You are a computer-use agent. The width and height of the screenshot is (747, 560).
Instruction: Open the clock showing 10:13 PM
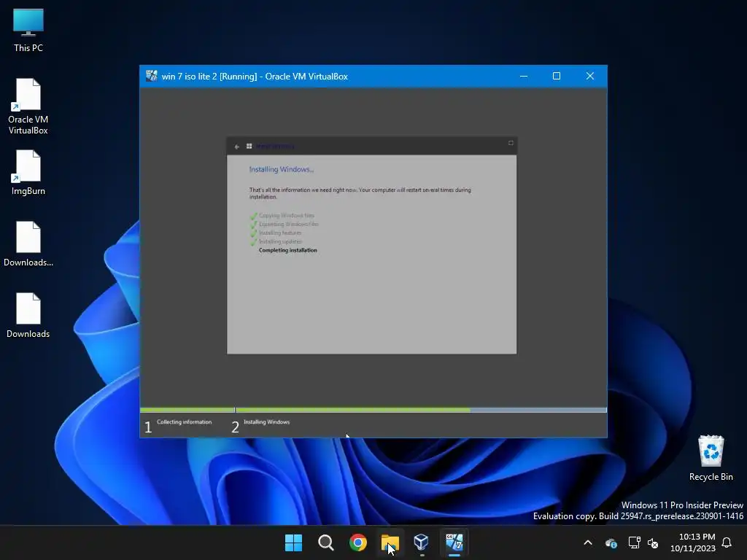pyautogui.click(x=693, y=542)
